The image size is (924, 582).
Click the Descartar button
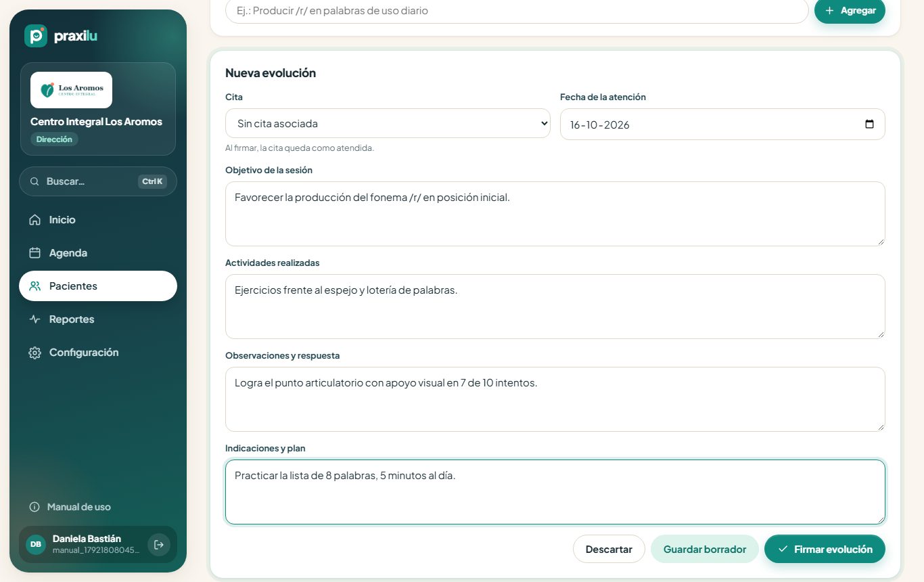609,549
